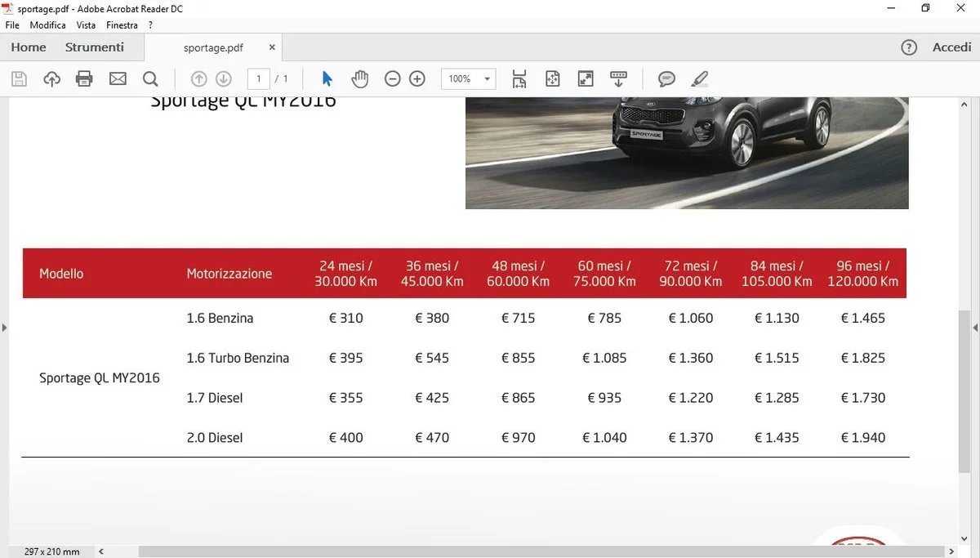Open the Vista menu

86,25
